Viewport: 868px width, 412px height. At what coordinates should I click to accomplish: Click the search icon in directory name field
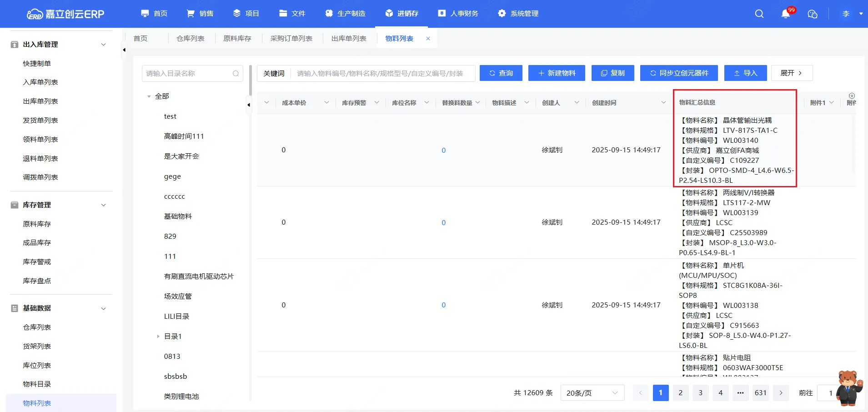pyautogui.click(x=236, y=74)
